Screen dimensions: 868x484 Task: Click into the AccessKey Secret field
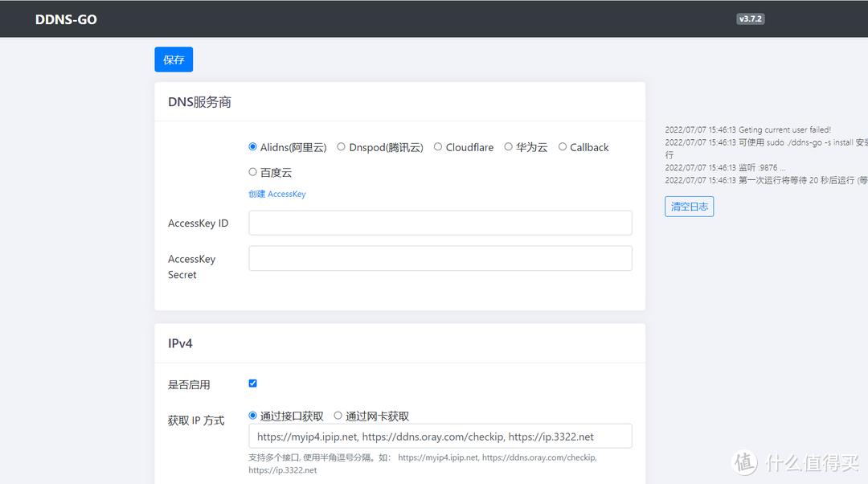coord(440,258)
